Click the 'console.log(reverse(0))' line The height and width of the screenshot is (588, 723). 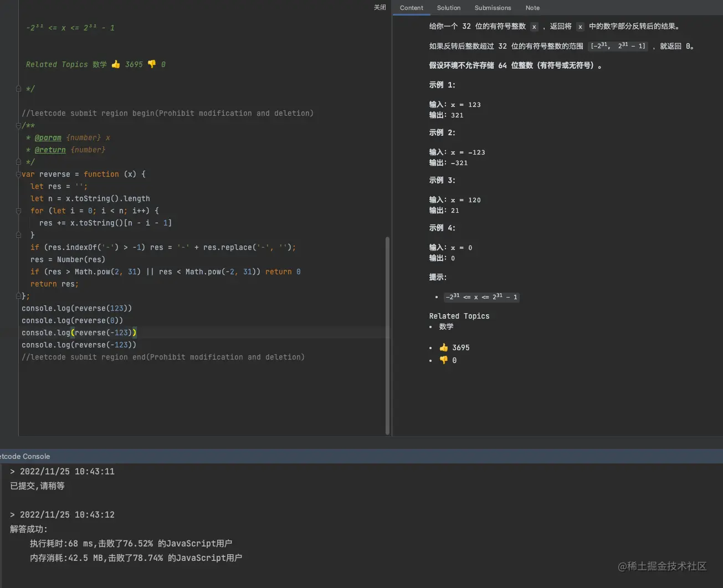72,320
